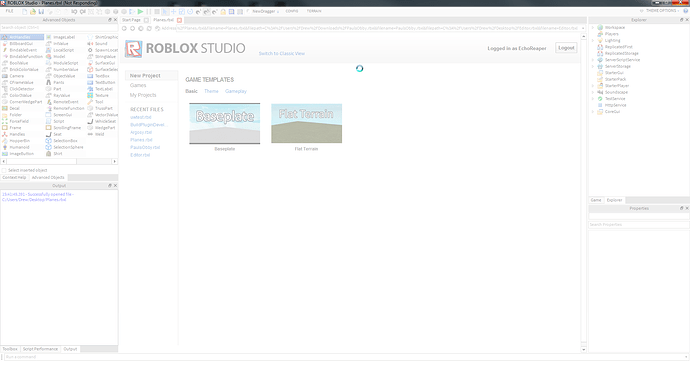Open the NewDragger dropdown in toolbar

(265, 11)
